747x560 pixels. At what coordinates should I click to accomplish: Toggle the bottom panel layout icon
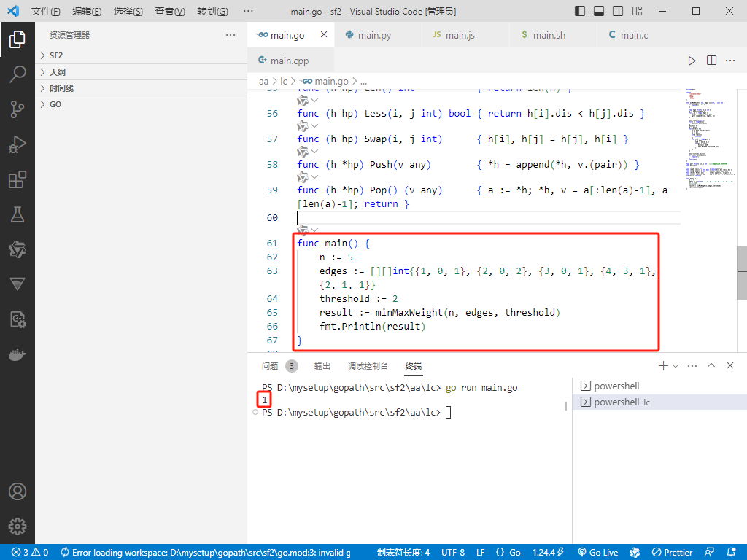click(599, 11)
